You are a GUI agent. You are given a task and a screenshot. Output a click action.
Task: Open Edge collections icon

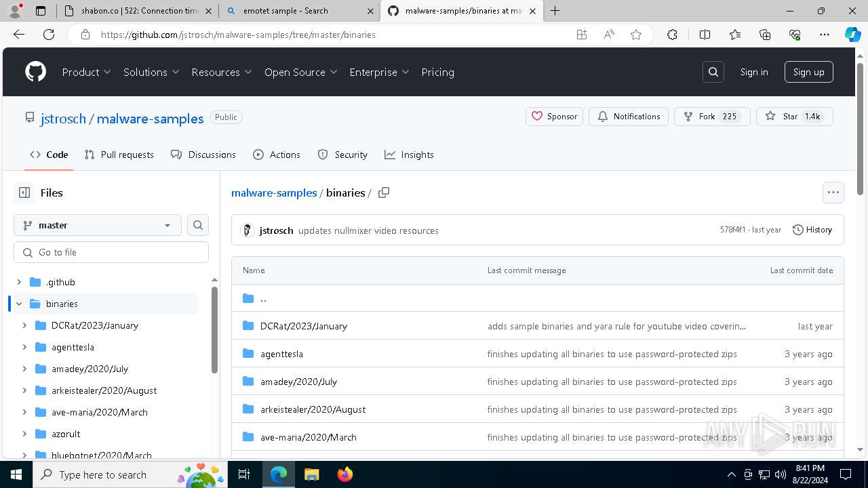(x=765, y=35)
